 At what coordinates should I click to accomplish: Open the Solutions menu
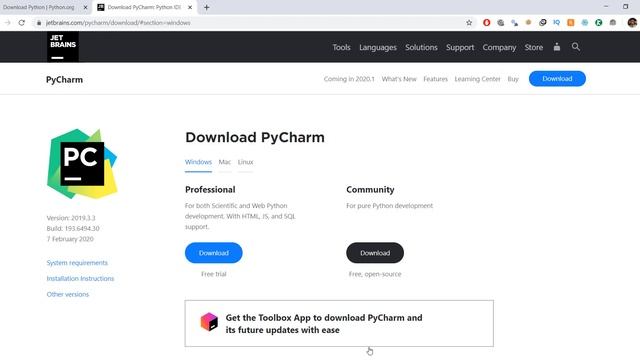421,47
